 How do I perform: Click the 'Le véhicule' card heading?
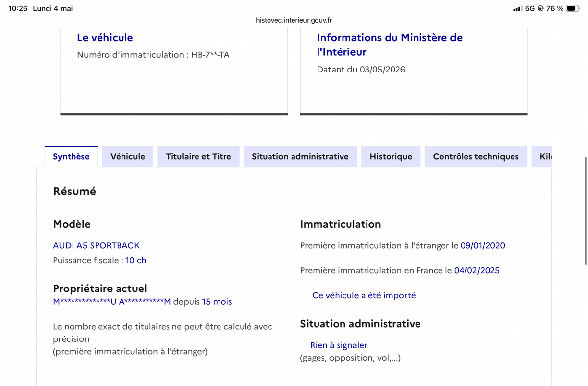tap(105, 38)
